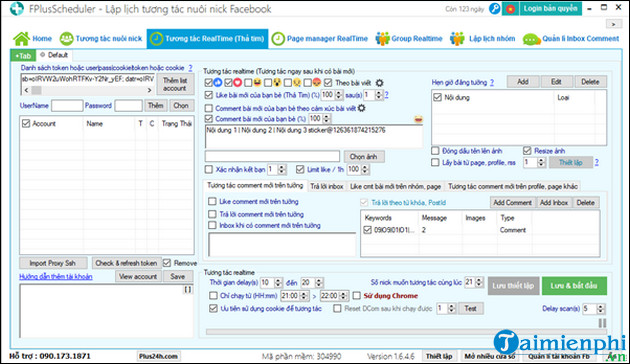Screen dimensions: 630x364
Task: Open Hướng dẫn thêm tài khoản link
Action: 56,276
